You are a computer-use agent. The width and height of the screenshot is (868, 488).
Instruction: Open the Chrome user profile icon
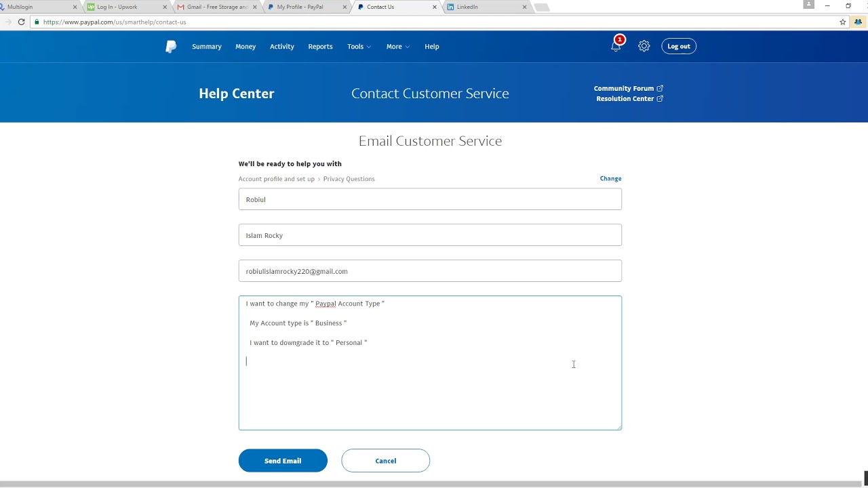point(808,4)
